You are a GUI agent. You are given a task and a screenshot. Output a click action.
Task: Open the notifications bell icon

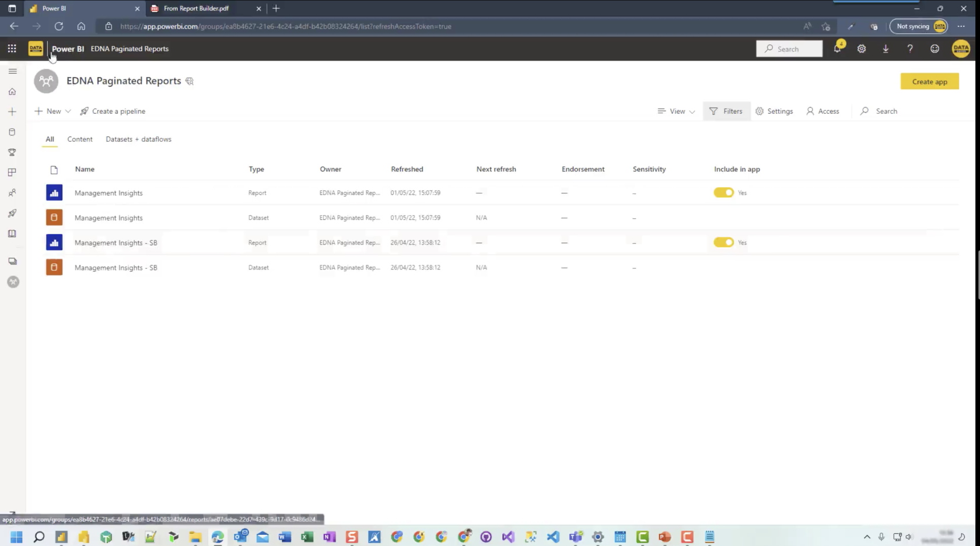pyautogui.click(x=838, y=49)
